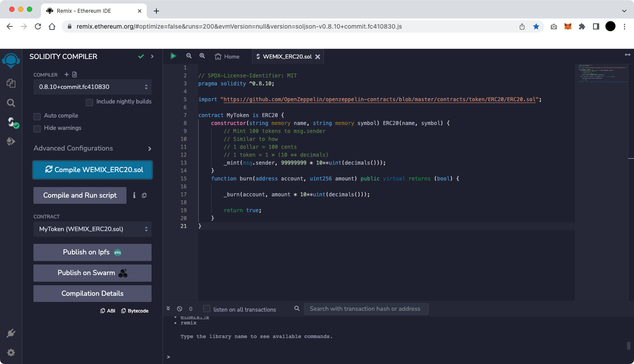Click the transaction hash search field
Image resolution: width=634 pixels, height=364 pixels.
click(366, 309)
